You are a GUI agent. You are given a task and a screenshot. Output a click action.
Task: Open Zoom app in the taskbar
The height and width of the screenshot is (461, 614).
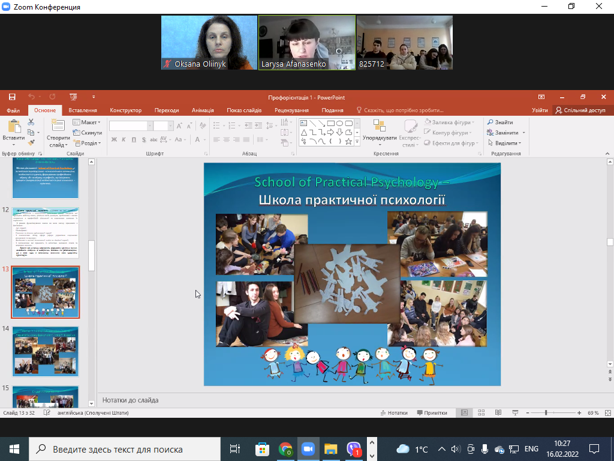coord(308,449)
